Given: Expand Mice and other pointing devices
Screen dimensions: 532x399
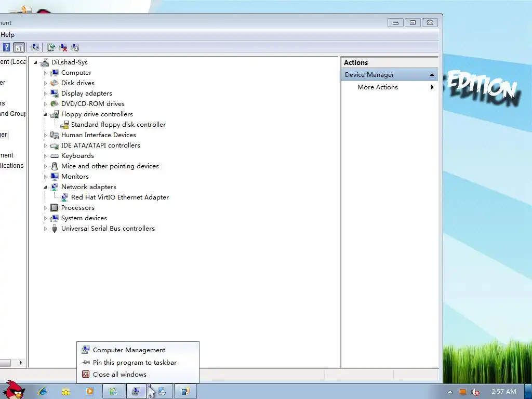Looking at the screenshot, I should [45, 166].
